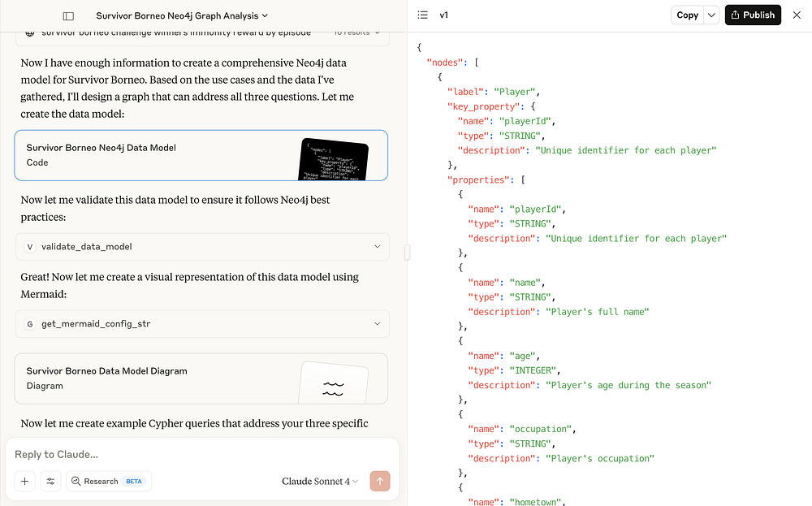The image size is (812, 506).
Task: Click "Player's full name" description text
Action: click(x=597, y=312)
